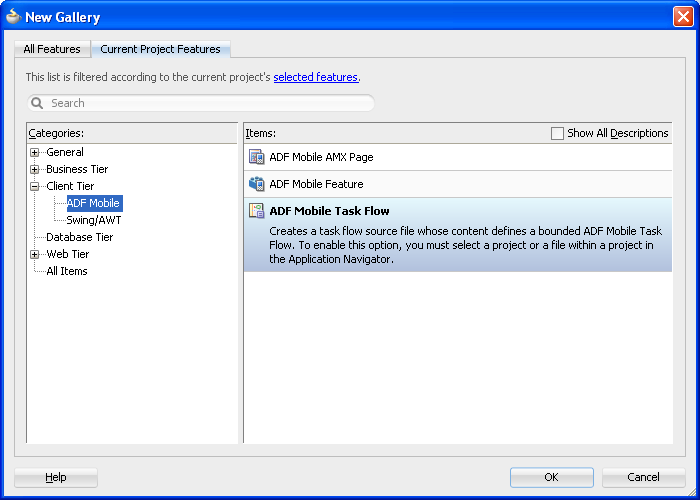Close the New Gallery dialog

click(x=683, y=17)
